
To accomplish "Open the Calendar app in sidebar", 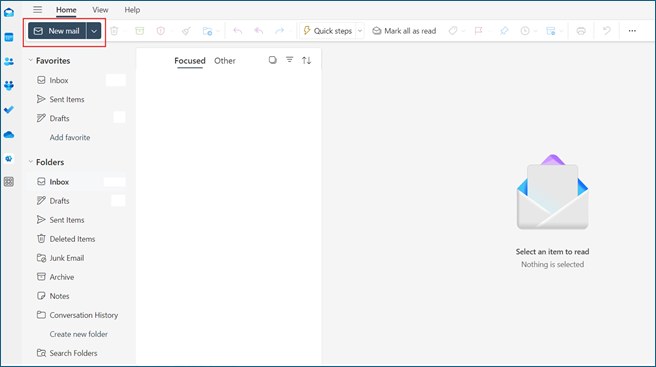I will tap(9, 37).
